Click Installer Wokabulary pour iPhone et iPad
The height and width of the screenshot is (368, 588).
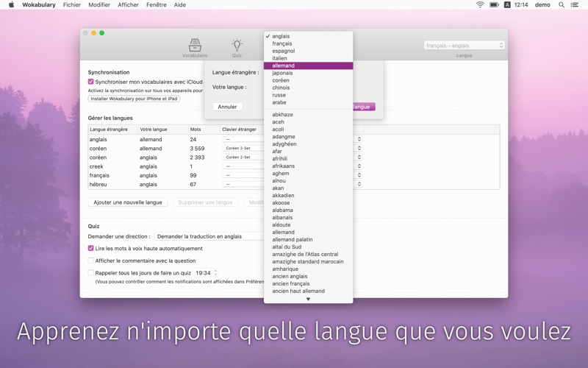[134, 99]
